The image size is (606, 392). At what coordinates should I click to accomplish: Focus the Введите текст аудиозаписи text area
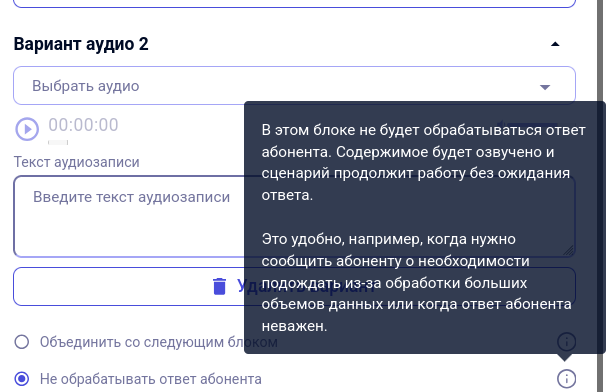pos(294,216)
